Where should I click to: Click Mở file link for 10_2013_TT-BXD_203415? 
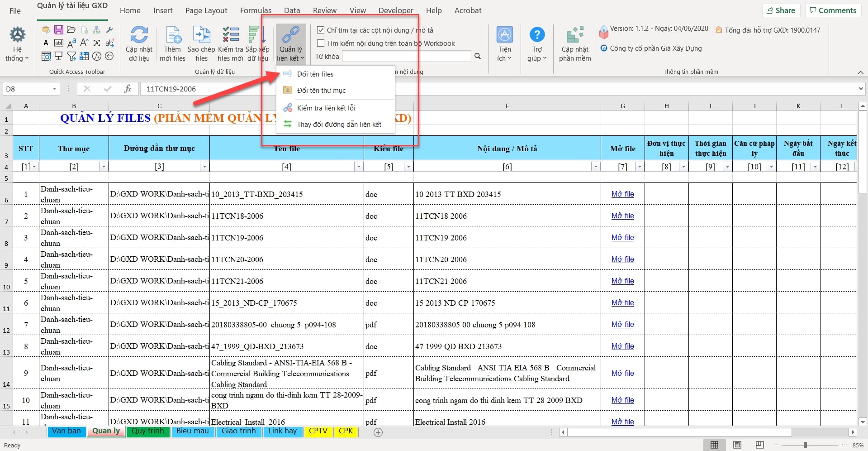point(622,194)
